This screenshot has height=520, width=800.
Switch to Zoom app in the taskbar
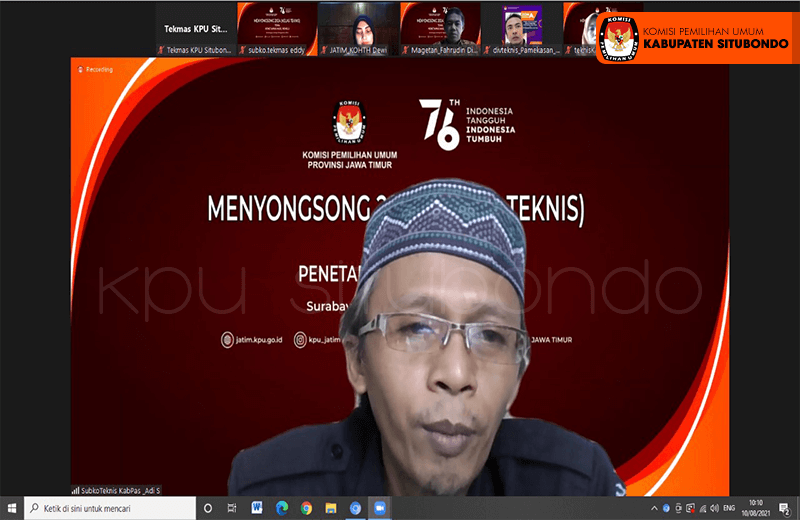point(379,508)
